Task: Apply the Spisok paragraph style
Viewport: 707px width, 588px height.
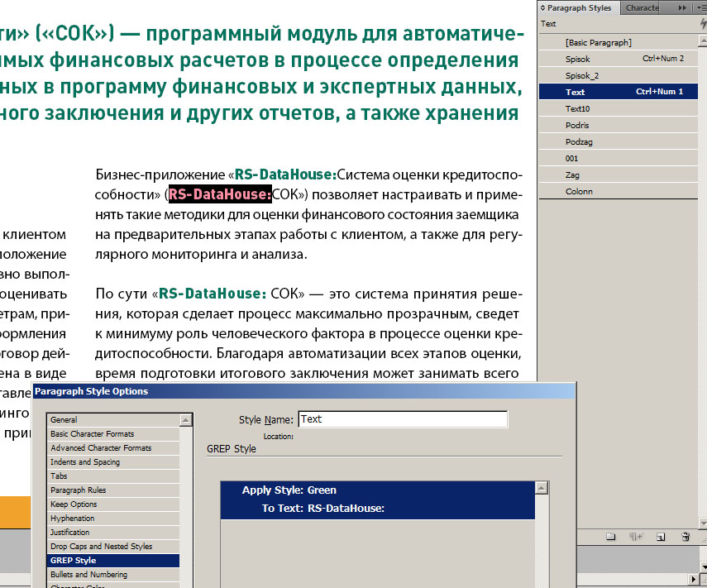Action: 619,59
